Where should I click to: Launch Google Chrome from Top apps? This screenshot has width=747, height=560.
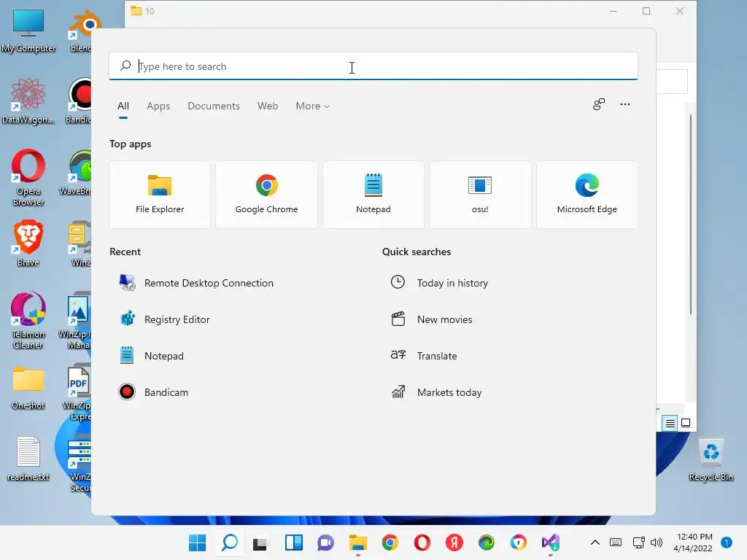[x=266, y=195]
